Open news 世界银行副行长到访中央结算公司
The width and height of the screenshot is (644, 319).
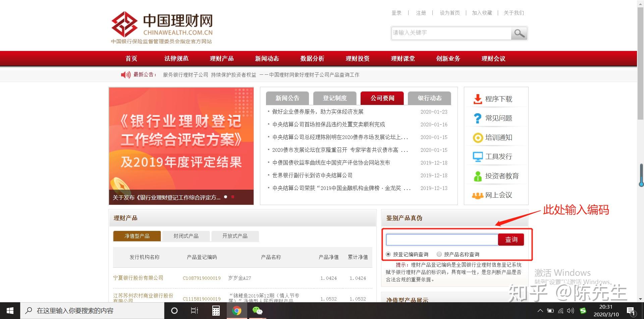click(312, 175)
